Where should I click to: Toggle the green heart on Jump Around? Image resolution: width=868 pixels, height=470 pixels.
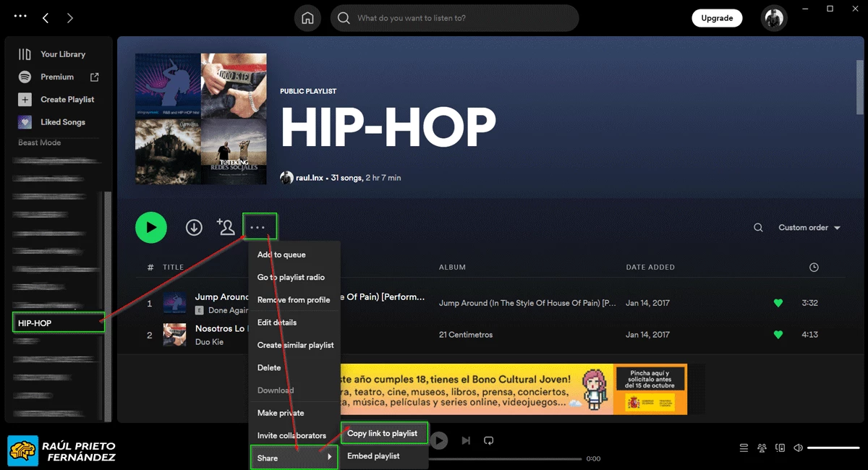(x=778, y=303)
